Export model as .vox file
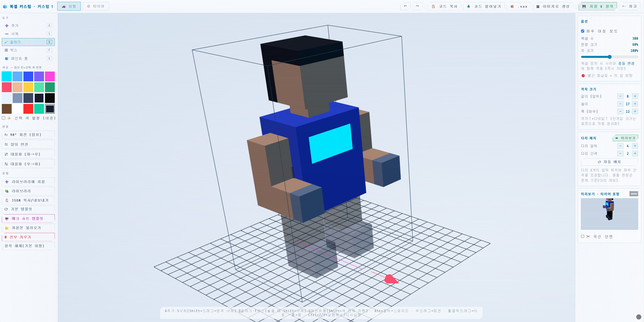This screenshot has width=644, height=322. 519,6
